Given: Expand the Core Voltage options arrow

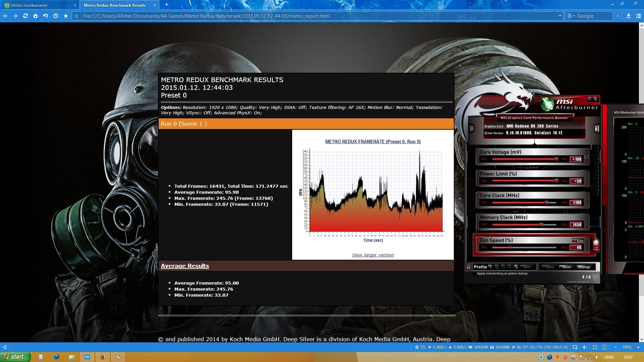Looking at the screenshot, I should coord(587,157).
